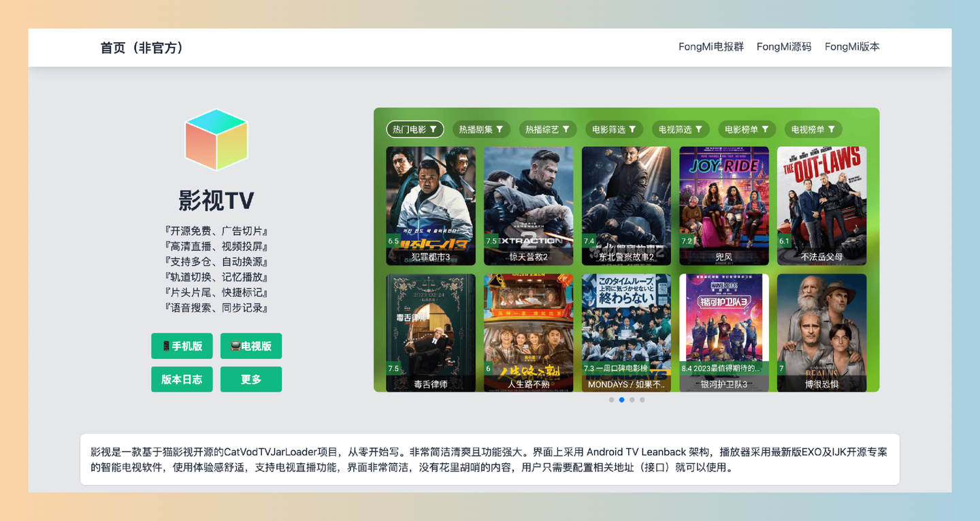Open the FongMi源码 link
Image resolution: width=980 pixels, height=521 pixels.
coord(784,47)
